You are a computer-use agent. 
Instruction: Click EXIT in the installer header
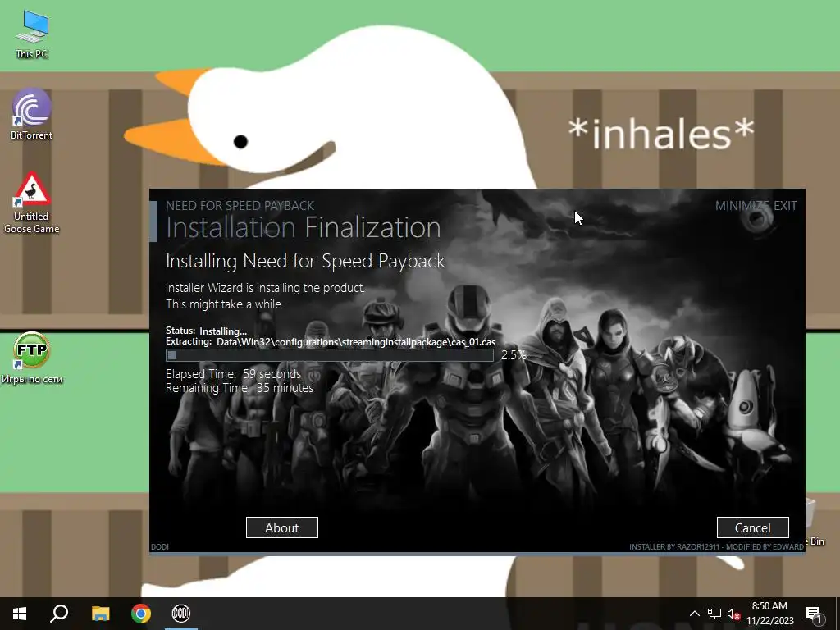pyautogui.click(x=785, y=206)
